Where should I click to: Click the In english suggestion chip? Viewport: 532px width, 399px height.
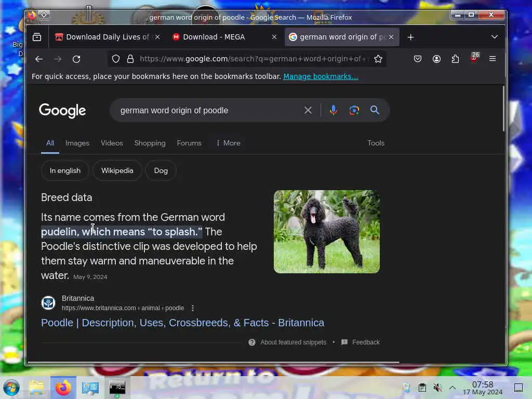tap(65, 170)
